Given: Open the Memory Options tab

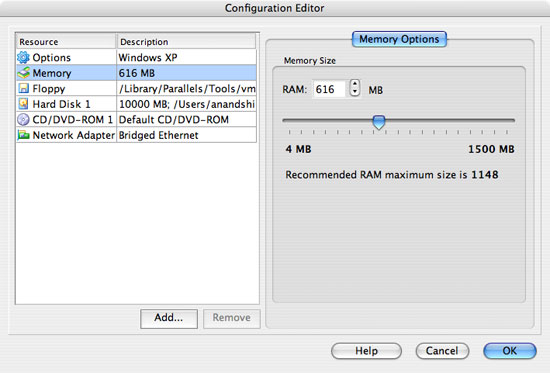Looking at the screenshot, I should coord(399,39).
